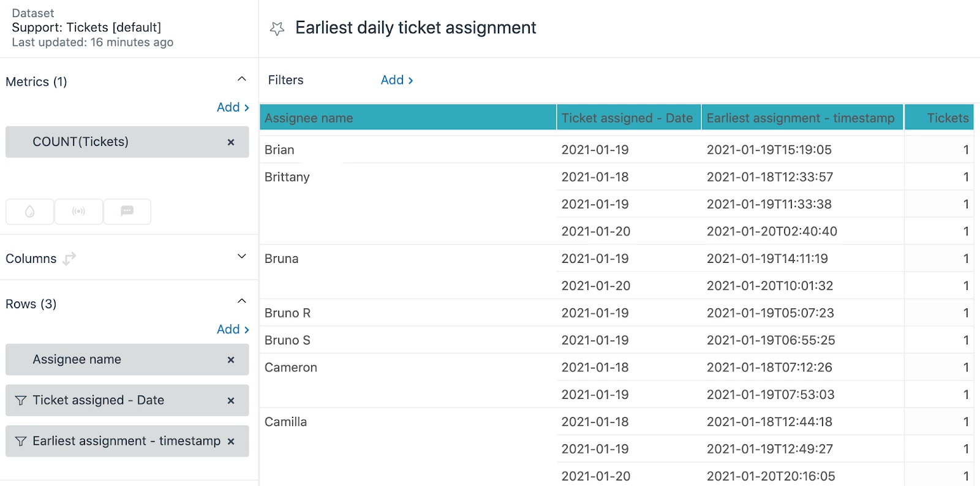Remove Assignee name from Rows
This screenshot has width=980, height=486.
pyautogui.click(x=231, y=360)
